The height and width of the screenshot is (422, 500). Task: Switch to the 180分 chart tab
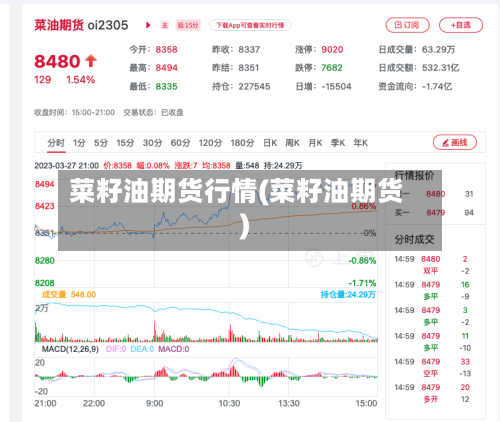point(242,143)
